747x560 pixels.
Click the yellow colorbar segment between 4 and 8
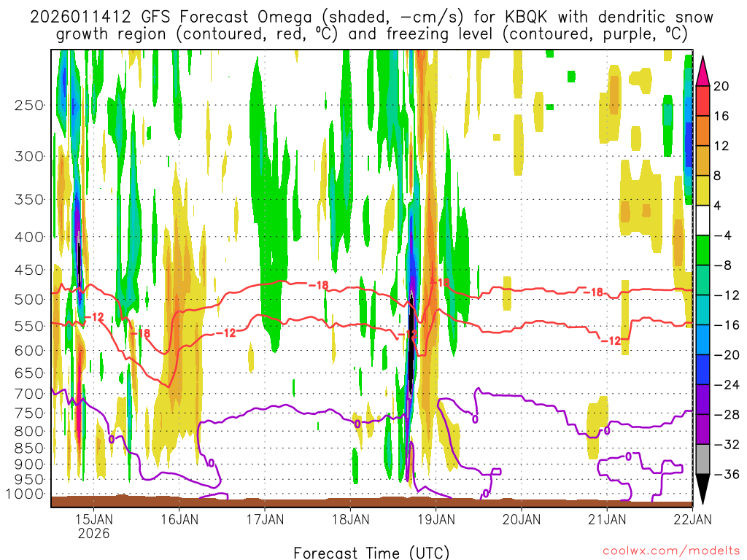[x=703, y=190]
